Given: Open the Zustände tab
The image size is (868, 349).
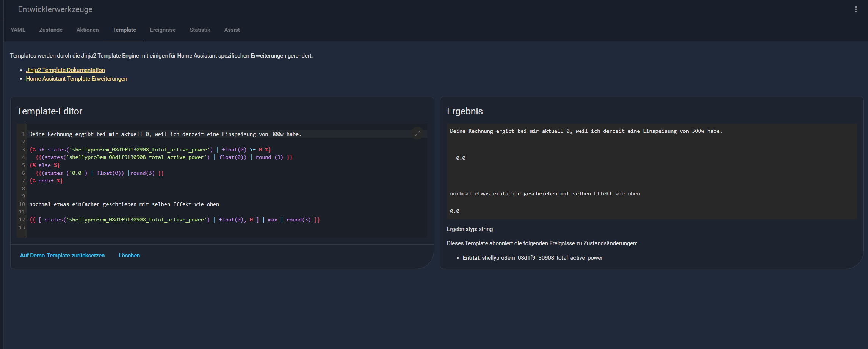Looking at the screenshot, I should coord(51,30).
